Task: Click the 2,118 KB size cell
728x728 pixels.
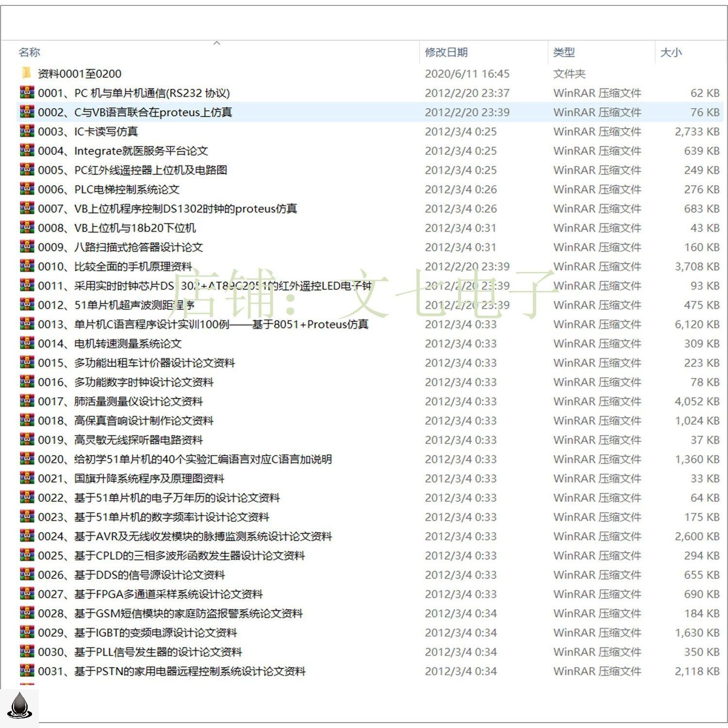Action: pos(697,671)
